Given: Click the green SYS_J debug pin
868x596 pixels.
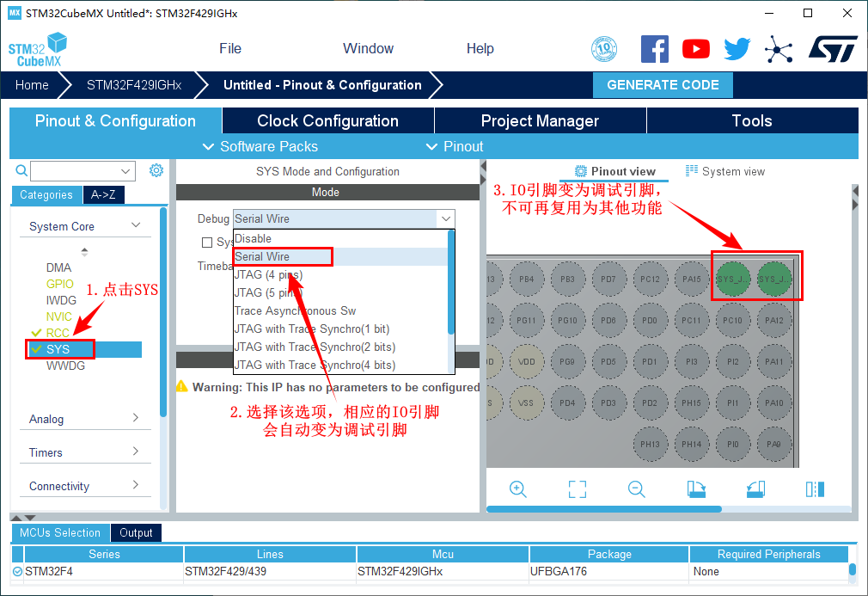Looking at the screenshot, I should click(733, 279).
